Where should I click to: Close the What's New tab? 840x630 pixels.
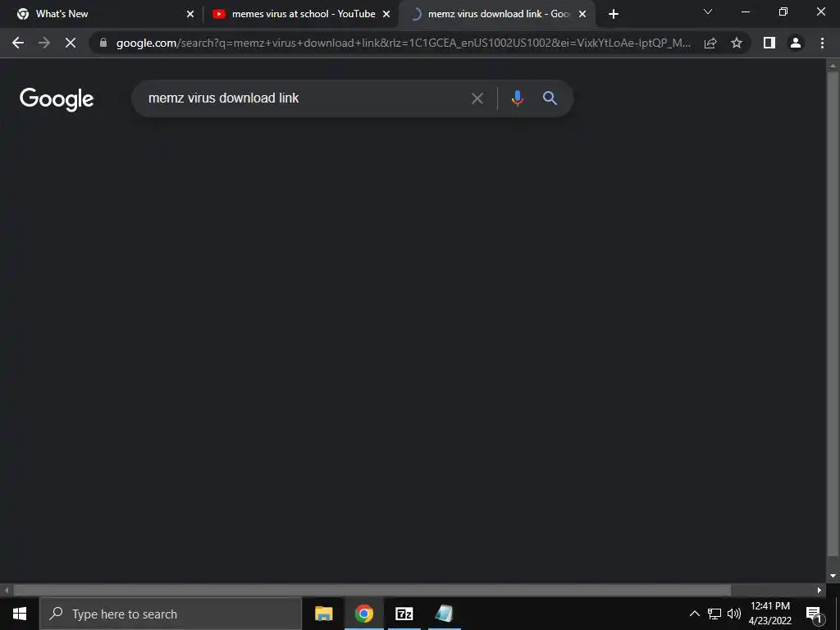[190, 15]
